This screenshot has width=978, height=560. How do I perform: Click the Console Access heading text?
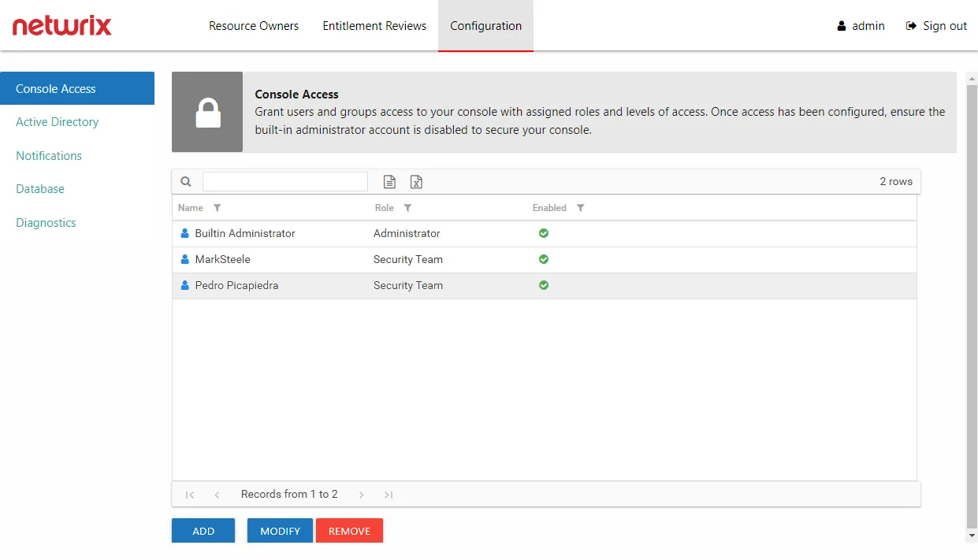296,95
